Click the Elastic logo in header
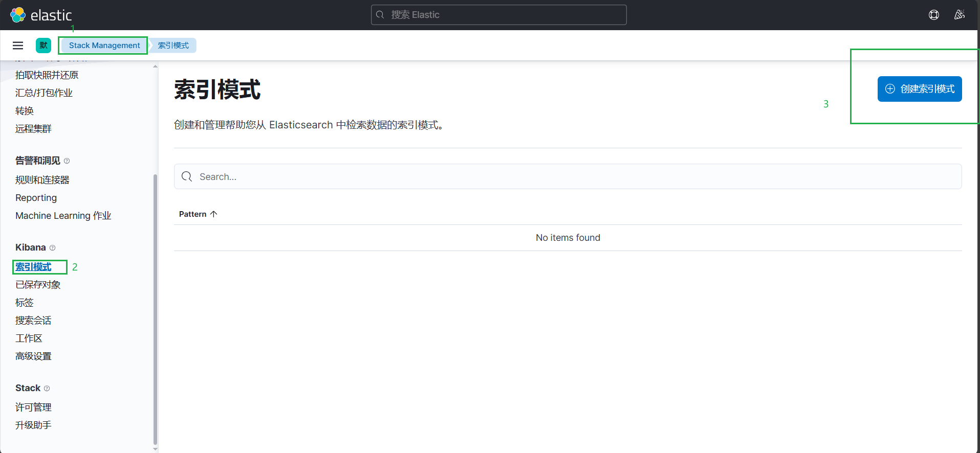 (x=41, y=15)
